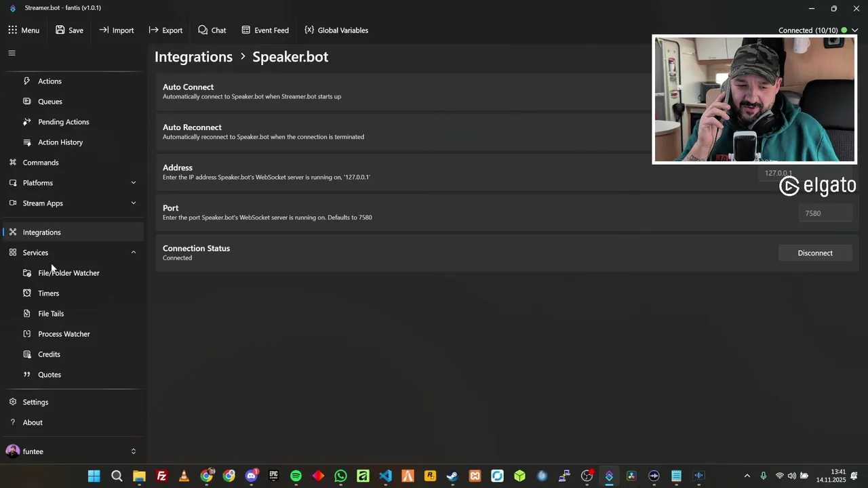Viewport: 868px width, 488px height.
Task: Open File Tails via its icon
Action: [x=26, y=314]
